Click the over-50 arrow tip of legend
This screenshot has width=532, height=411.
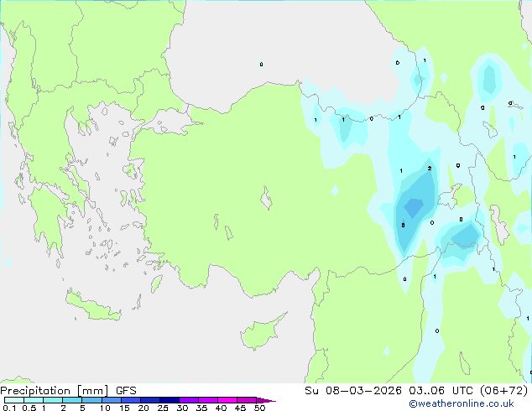click(x=266, y=400)
